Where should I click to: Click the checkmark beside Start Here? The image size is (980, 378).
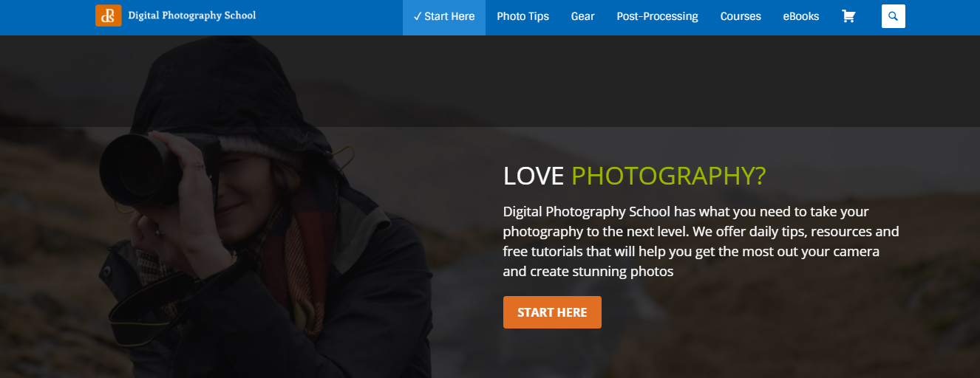point(418,16)
